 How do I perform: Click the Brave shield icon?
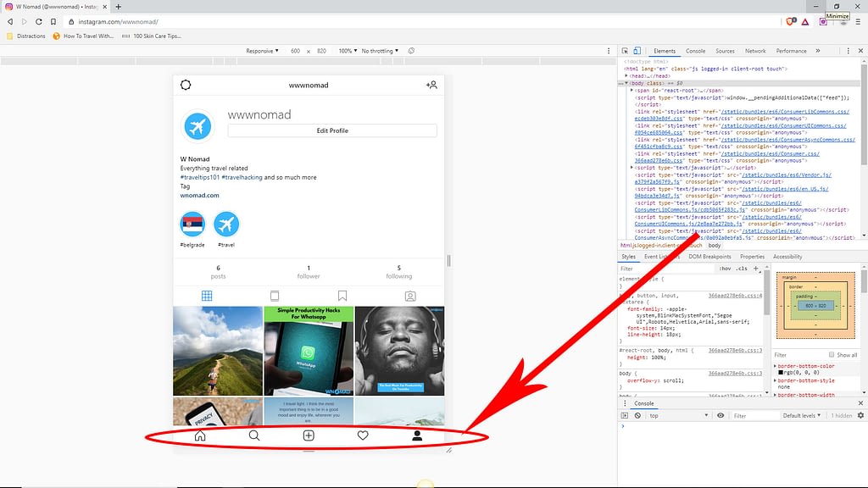[x=791, y=21]
